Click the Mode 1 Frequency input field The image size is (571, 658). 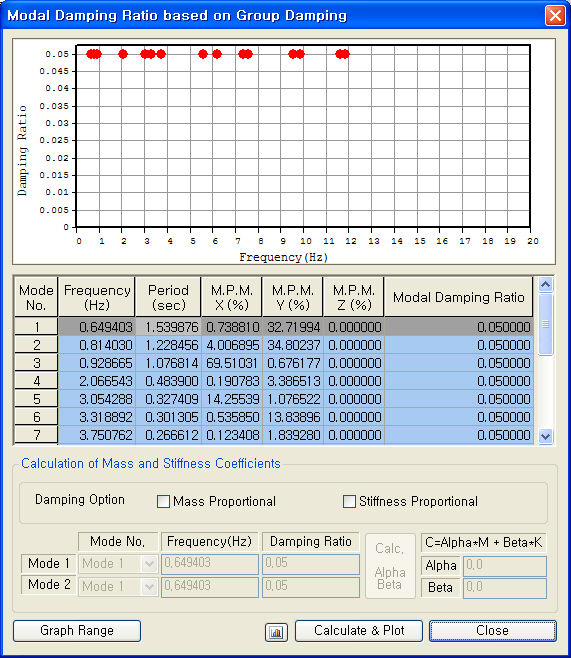[210, 564]
